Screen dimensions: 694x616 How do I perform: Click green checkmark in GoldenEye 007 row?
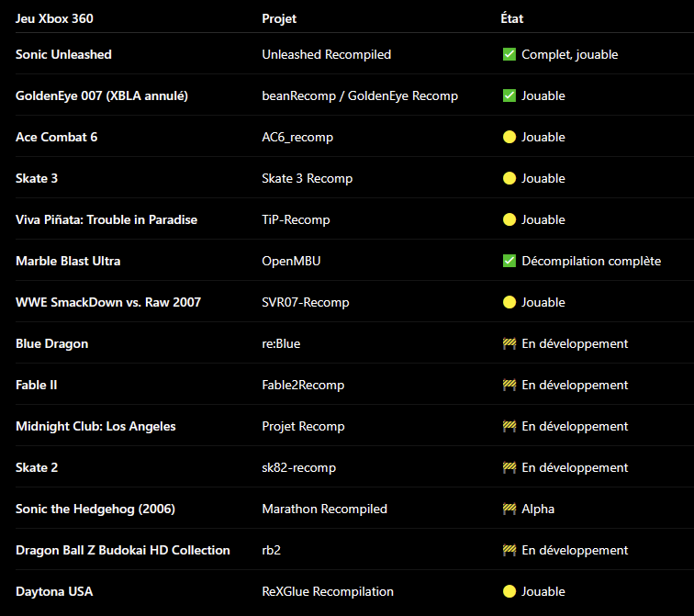pos(509,95)
